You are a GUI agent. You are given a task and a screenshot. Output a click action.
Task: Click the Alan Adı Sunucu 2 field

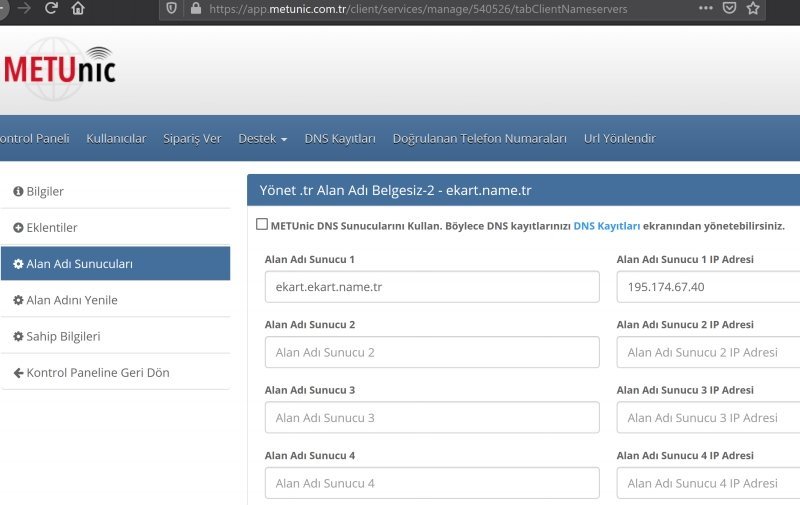click(432, 352)
